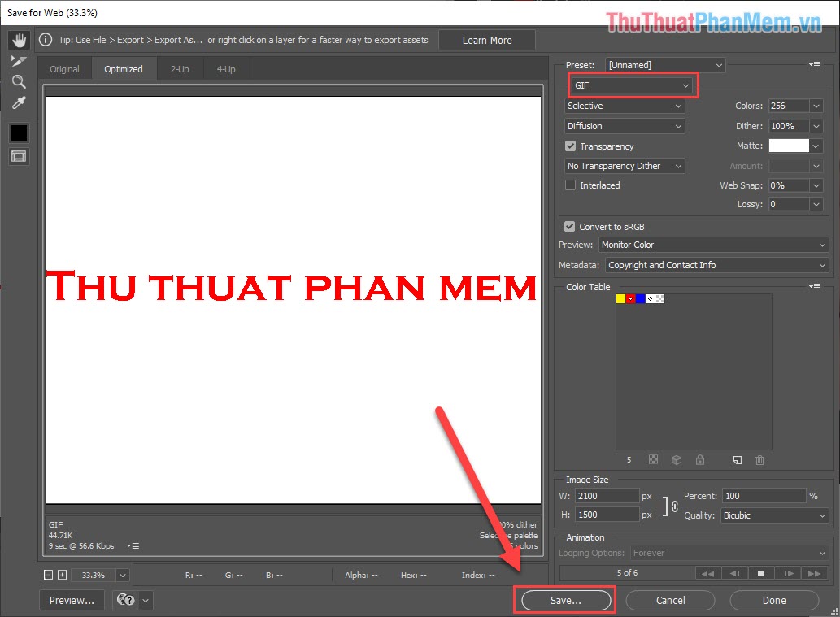Viewport: 840px width, 617px height.
Task: Click the trash icon in Color Table
Action: 759,460
